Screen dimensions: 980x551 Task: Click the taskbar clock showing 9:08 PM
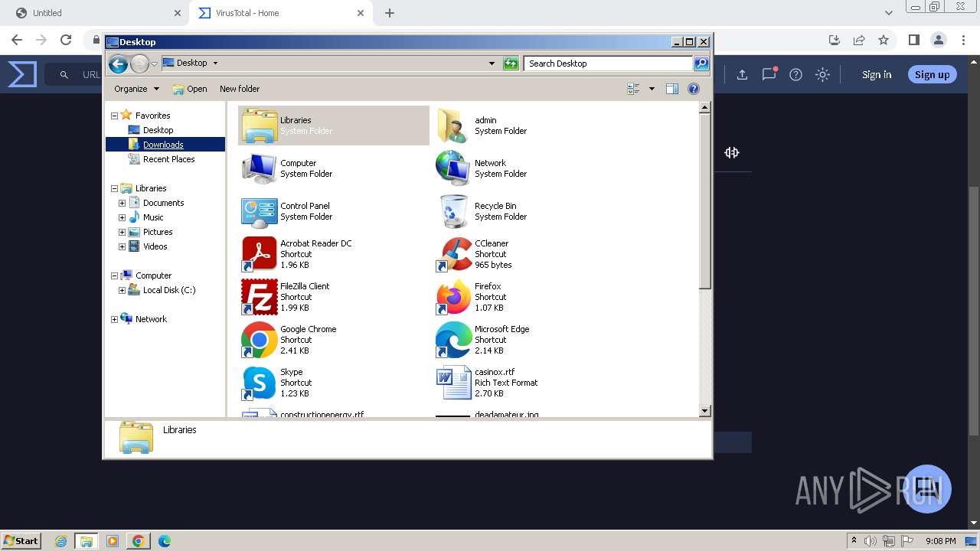pyautogui.click(x=940, y=541)
